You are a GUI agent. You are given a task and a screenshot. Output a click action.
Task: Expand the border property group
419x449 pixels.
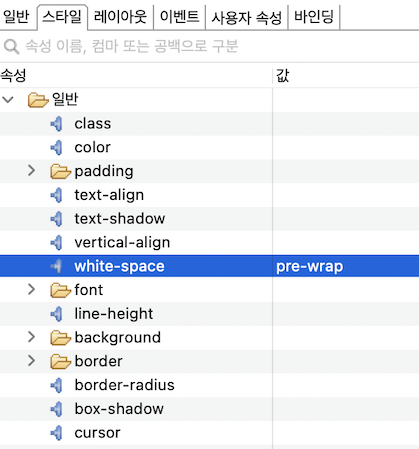(31, 361)
